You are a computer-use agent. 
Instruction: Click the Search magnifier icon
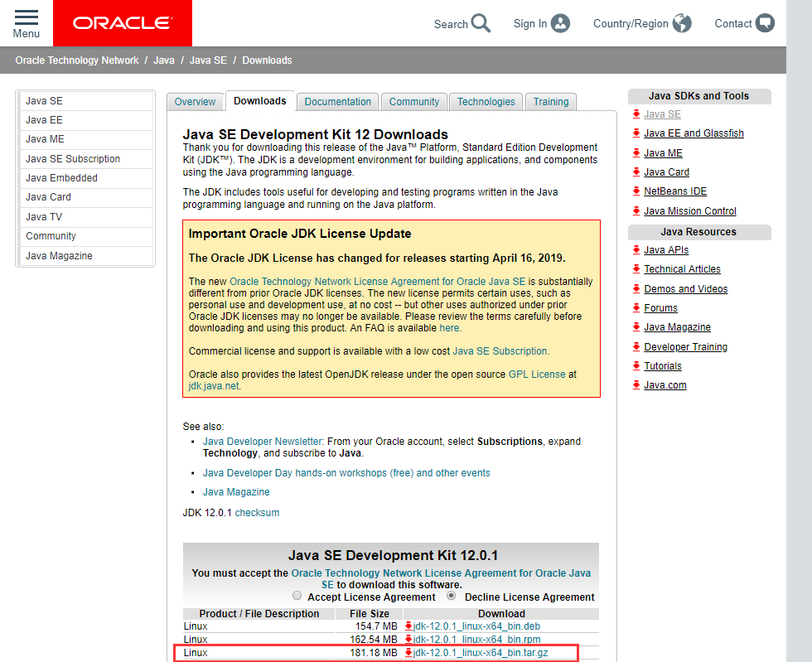pyautogui.click(x=481, y=23)
